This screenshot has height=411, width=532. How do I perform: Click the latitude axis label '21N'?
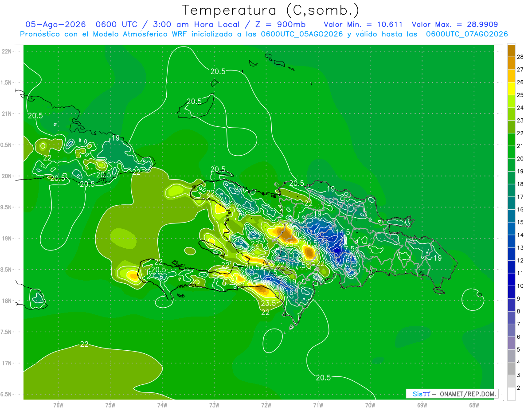pyautogui.click(x=7, y=114)
